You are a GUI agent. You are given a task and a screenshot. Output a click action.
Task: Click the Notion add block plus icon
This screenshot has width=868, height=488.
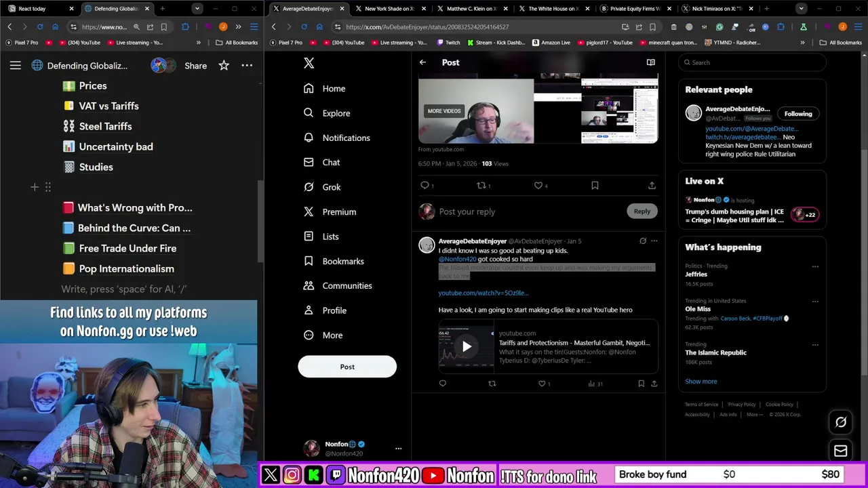(35, 187)
